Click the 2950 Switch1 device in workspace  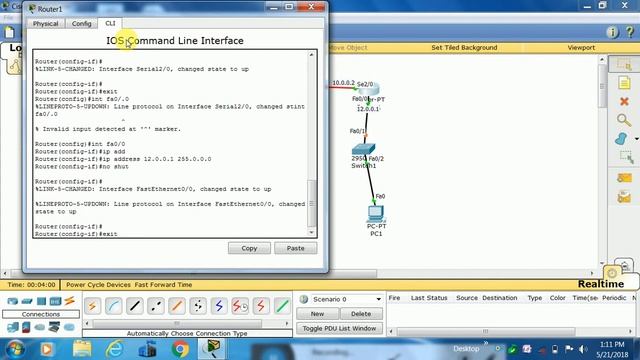click(x=363, y=149)
